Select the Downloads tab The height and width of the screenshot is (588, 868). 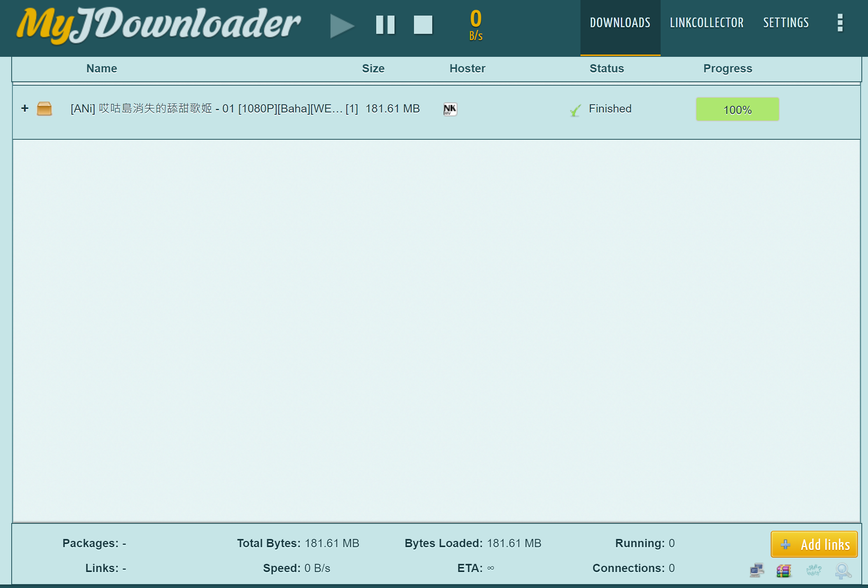(620, 23)
